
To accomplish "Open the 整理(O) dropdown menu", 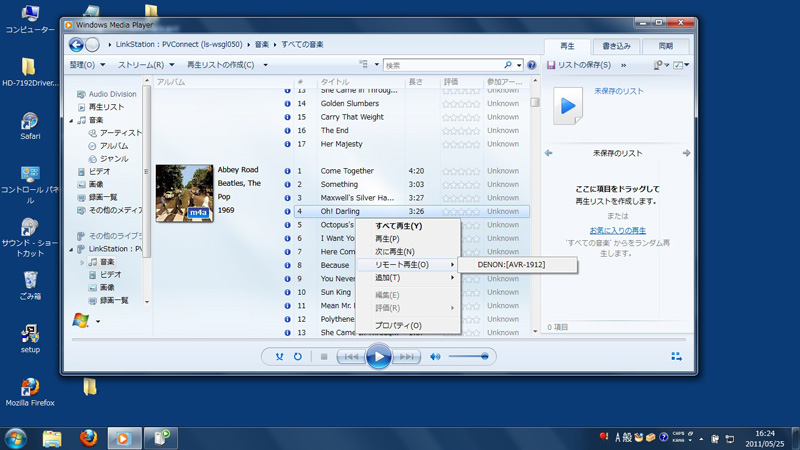I will (87, 65).
